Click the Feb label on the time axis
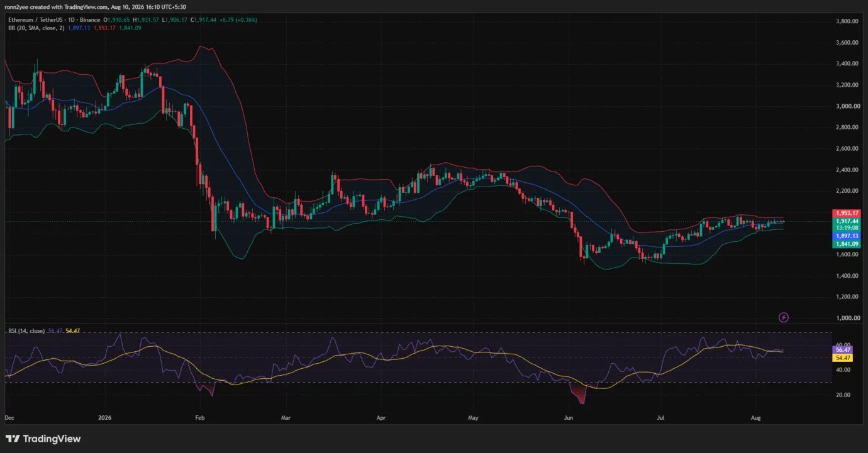Screen dimensions: 868x453 (200, 417)
